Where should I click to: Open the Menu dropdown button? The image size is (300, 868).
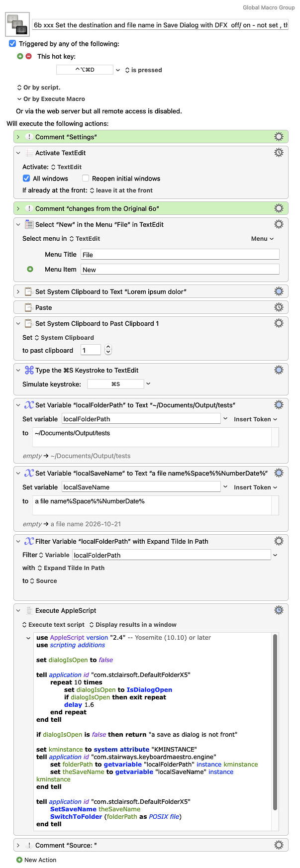[x=262, y=239]
